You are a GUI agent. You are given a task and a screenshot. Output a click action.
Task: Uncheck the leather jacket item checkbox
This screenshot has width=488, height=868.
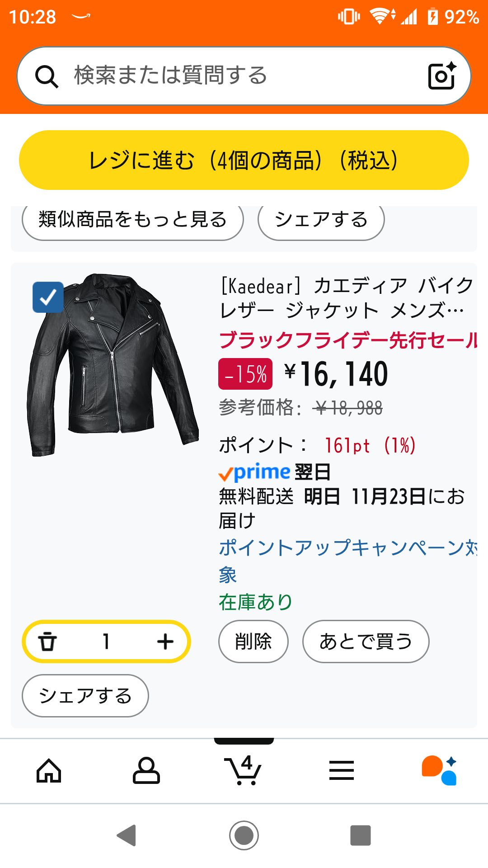[48, 297]
